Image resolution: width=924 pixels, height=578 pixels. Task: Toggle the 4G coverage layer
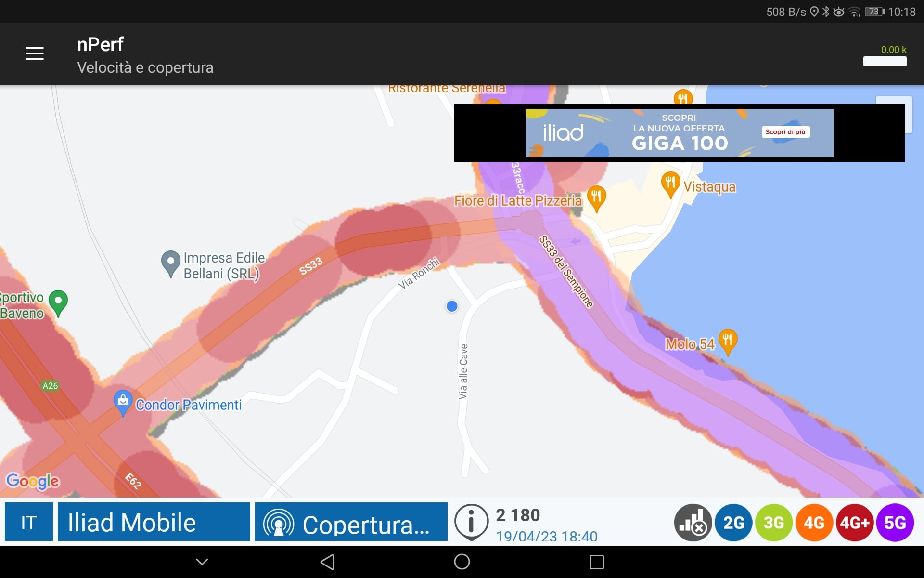(814, 523)
